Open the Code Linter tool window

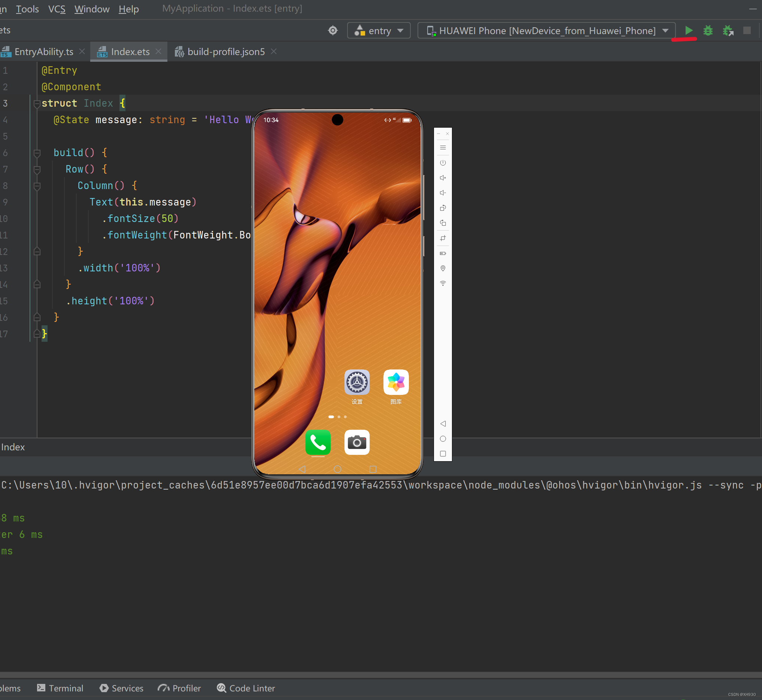click(x=246, y=688)
